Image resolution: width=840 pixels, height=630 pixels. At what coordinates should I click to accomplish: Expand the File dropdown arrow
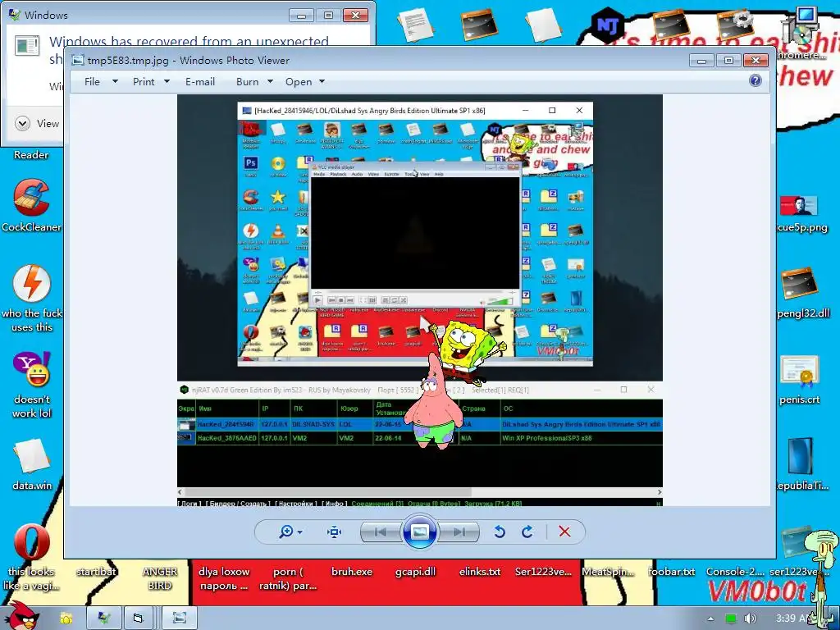(115, 81)
